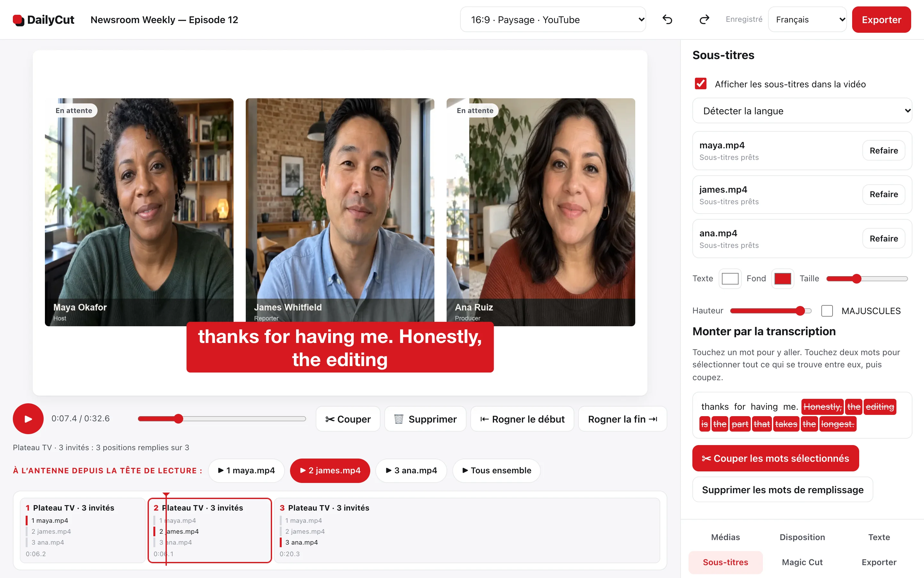Click the struck word "longest." in transcript

click(x=837, y=424)
